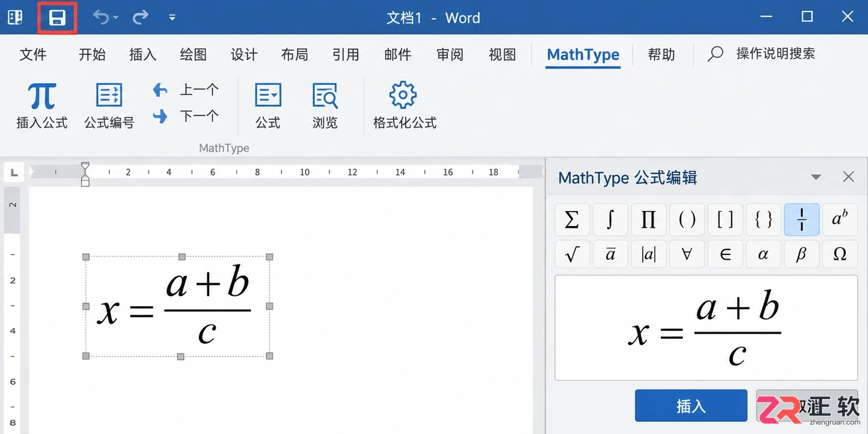Insert the parentheses ( ) template
This screenshot has height=434, width=868.
click(x=687, y=219)
